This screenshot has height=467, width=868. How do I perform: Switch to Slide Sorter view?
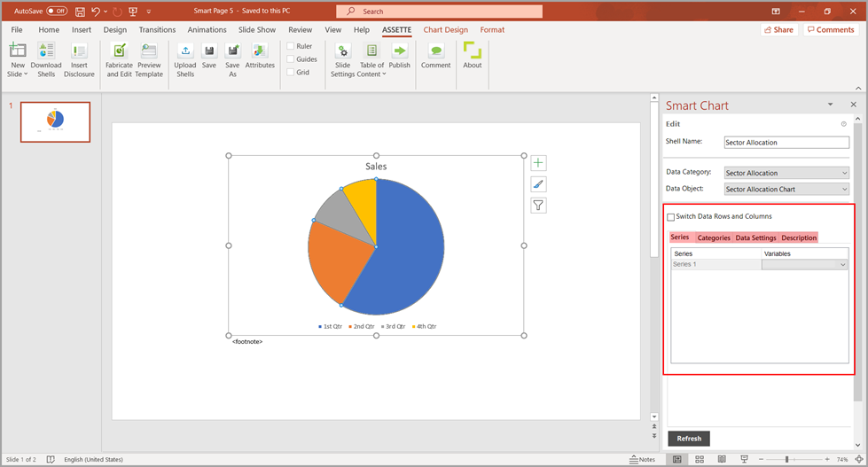[x=700, y=459]
